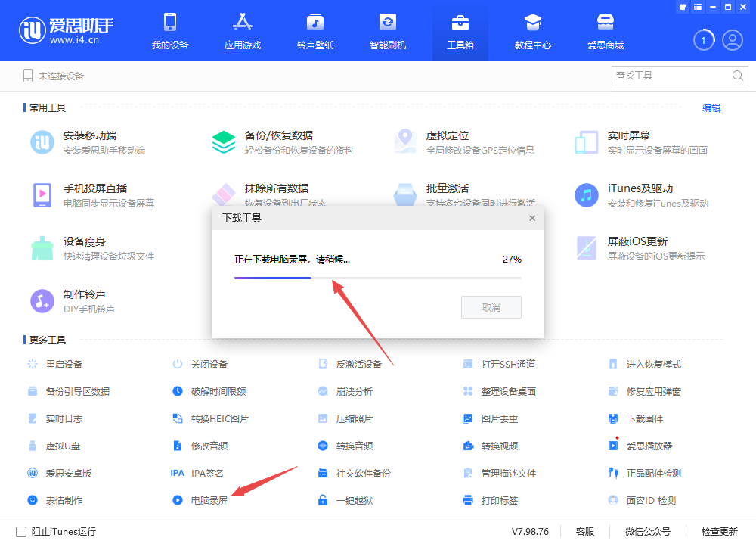Close the 下载工具 dialog
This screenshot has width=756, height=544.
pos(532,218)
